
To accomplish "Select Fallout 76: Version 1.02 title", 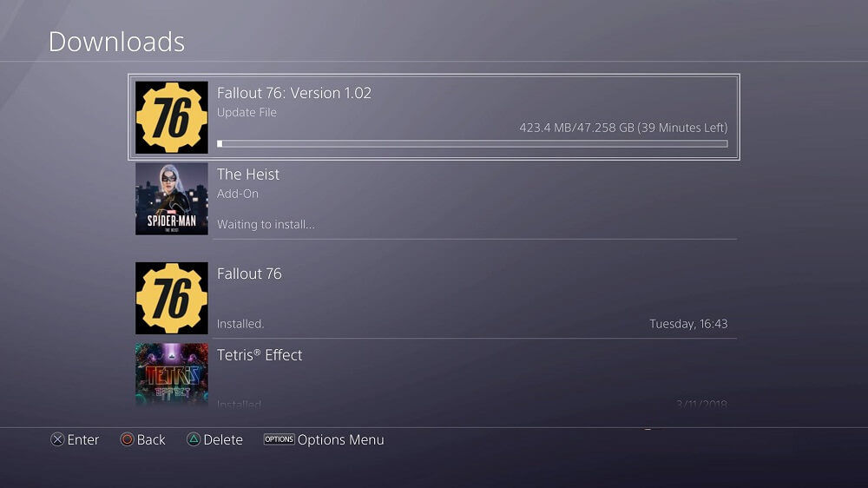I will [294, 93].
